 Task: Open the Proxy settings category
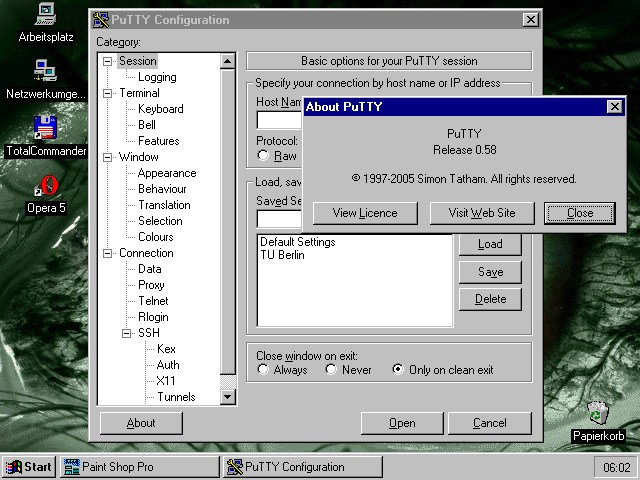click(151, 285)
